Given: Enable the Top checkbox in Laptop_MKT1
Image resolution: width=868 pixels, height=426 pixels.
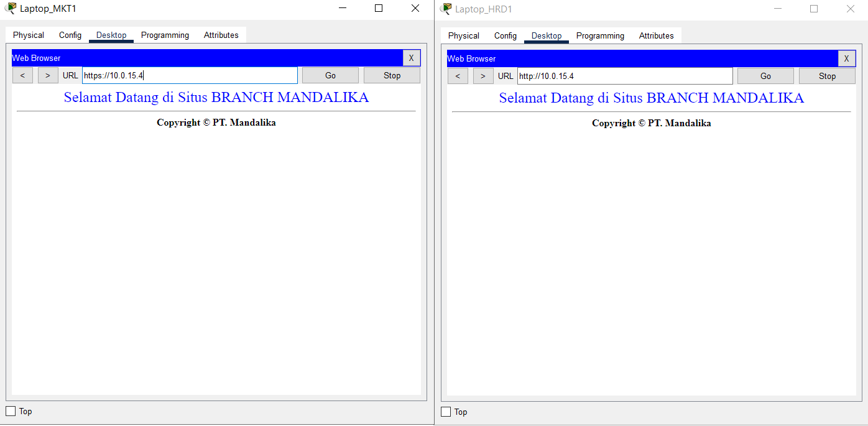Looking at the screenshot, I should click(11, 411).
